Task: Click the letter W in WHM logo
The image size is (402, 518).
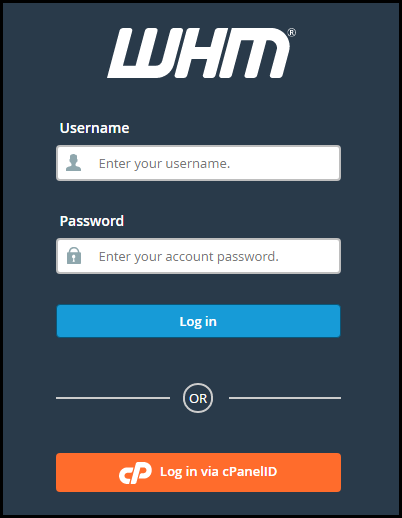Action: [138, 53]
